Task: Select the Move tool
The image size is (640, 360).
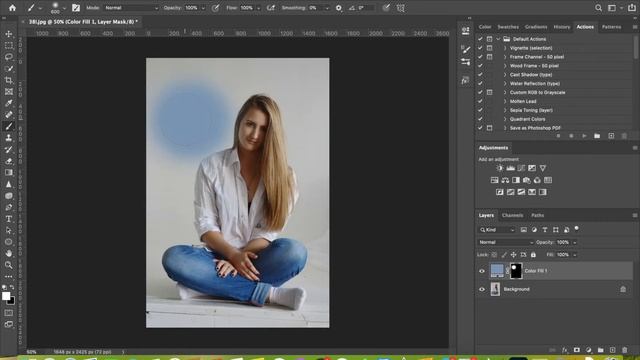Action: click(x=9, y=34)
